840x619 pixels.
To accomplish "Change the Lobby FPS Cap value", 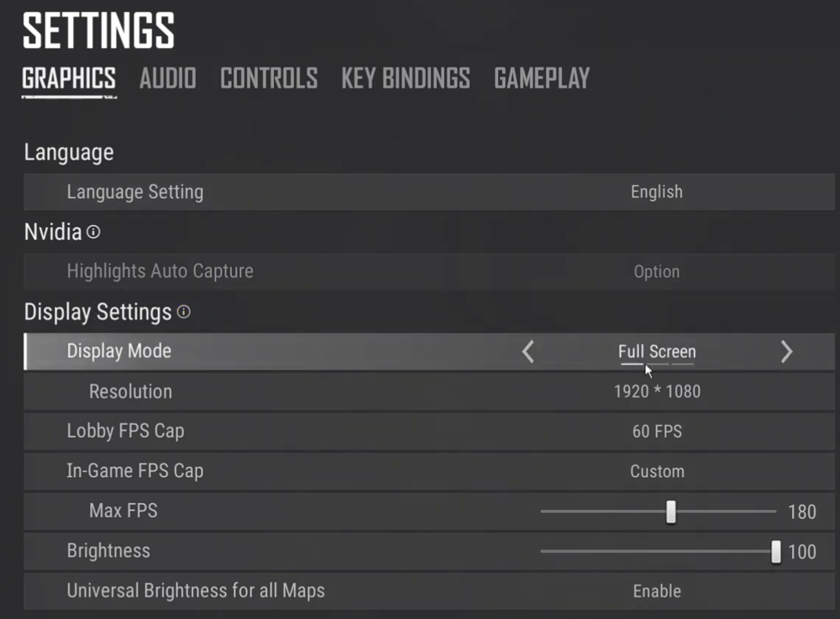I will click(656, 432).
